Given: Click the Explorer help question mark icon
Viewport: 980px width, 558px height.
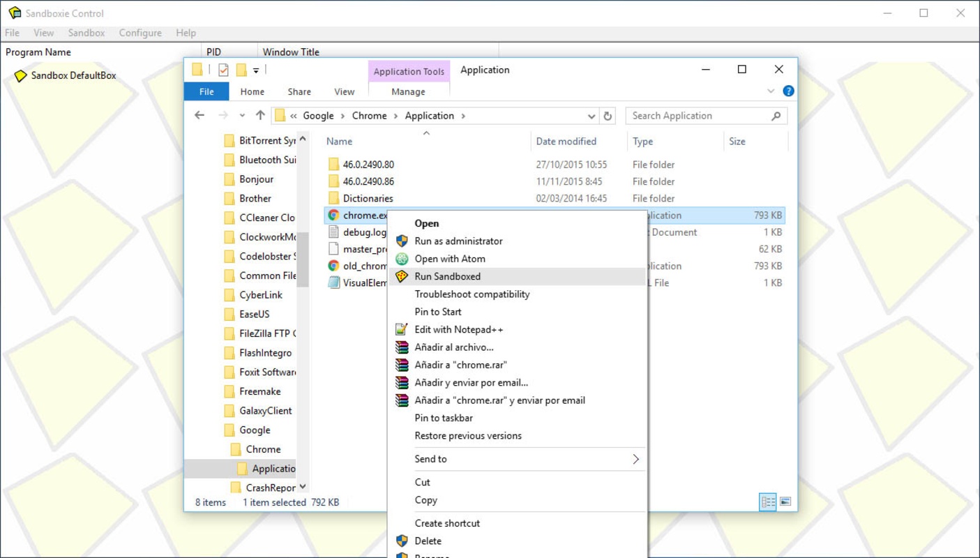Looking at the screenshot, I should (x=788, y=91).
